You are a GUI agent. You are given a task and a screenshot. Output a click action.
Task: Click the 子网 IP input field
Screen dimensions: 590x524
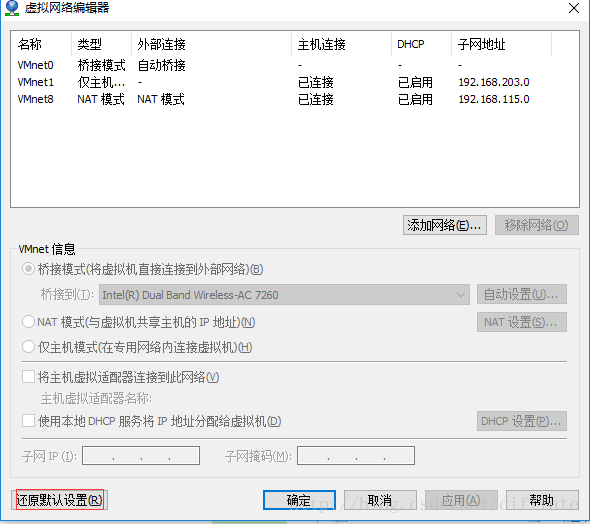tap(141, 456)
